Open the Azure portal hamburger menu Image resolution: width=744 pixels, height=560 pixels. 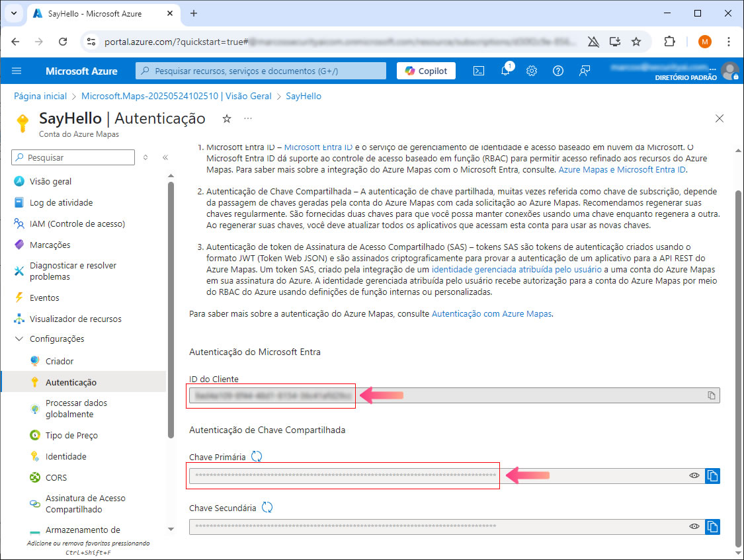point(17,71)
